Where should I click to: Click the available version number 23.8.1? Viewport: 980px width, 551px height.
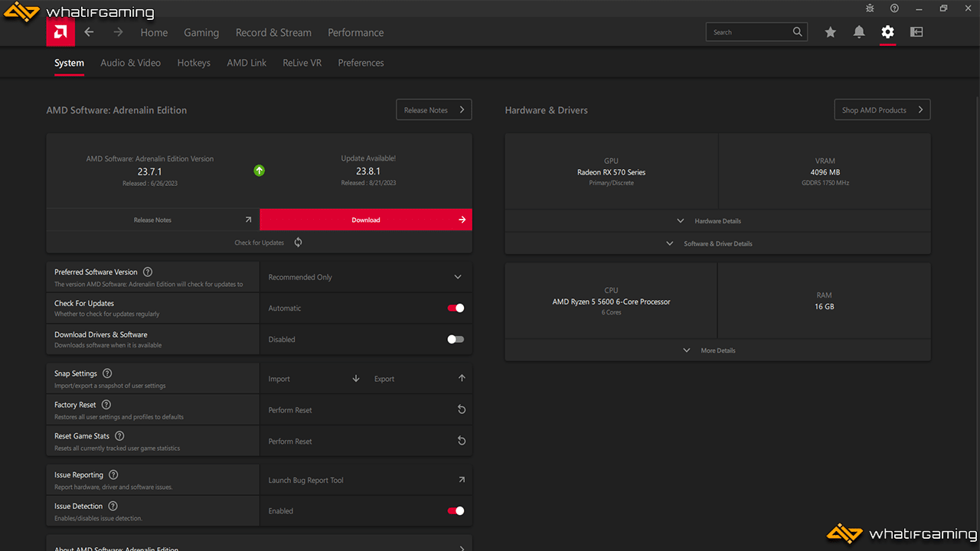[368, 171]
